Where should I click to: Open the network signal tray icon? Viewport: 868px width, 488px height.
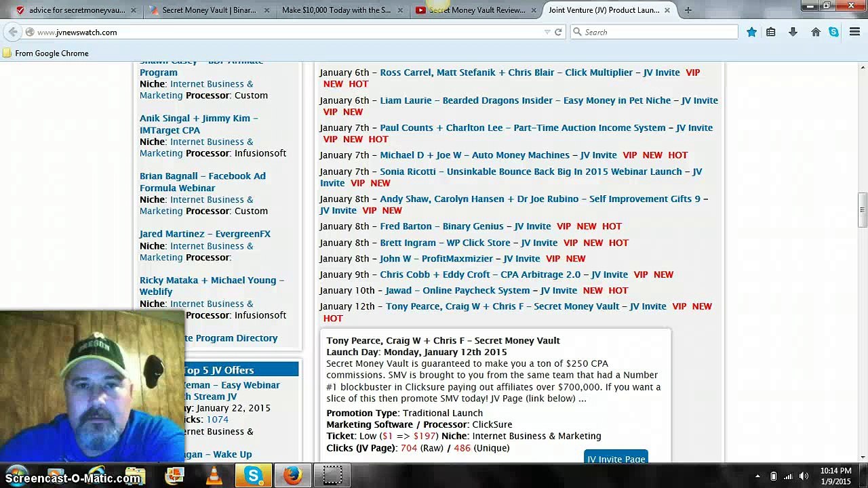[789, 476]
